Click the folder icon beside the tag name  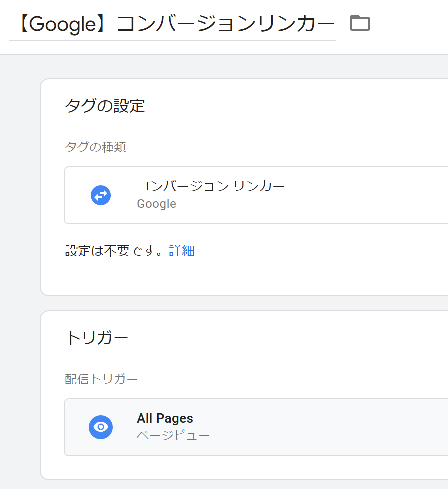(x=360, y=23)
